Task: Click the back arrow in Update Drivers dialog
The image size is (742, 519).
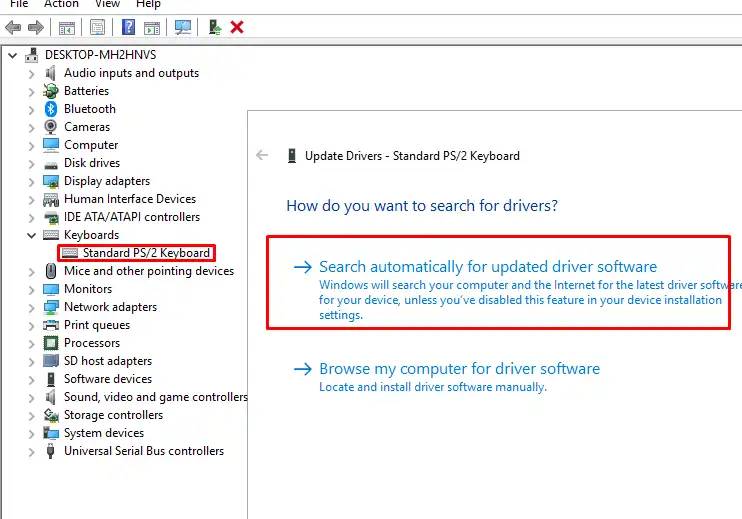Action: (263, 155)
